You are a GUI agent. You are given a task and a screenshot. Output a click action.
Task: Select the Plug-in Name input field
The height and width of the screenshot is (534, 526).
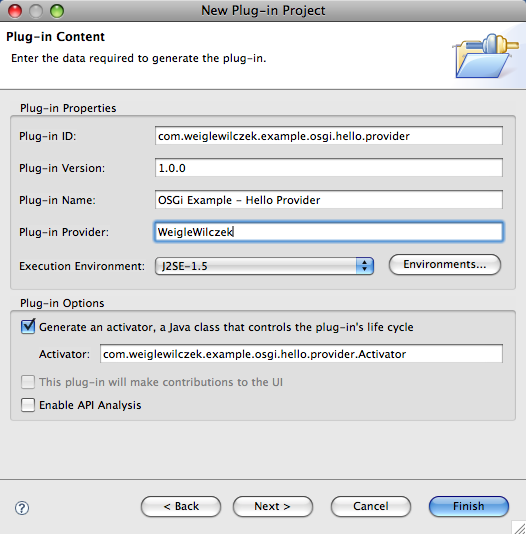click(x=329, y=200)
